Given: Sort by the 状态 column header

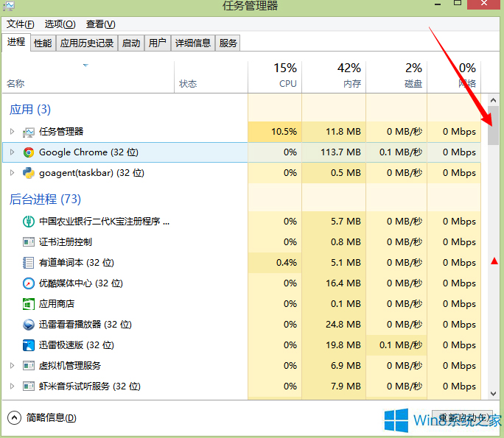Looking at the screenshot, I should [x=211, y=77].
